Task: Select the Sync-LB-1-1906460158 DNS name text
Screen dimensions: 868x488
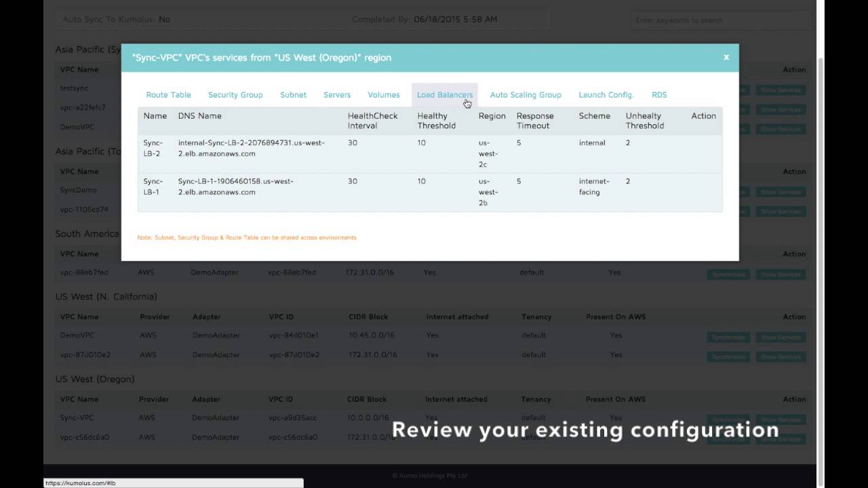Action: point(236,186)
